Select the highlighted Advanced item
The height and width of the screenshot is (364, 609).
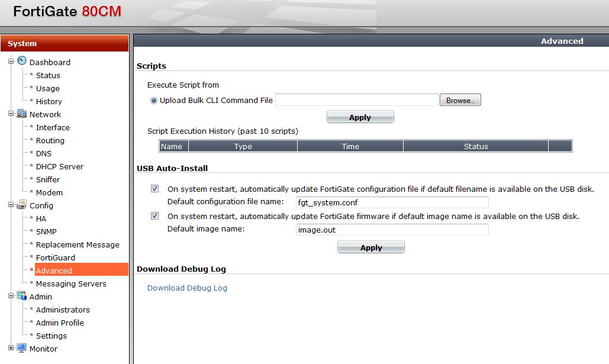(82, 270)
